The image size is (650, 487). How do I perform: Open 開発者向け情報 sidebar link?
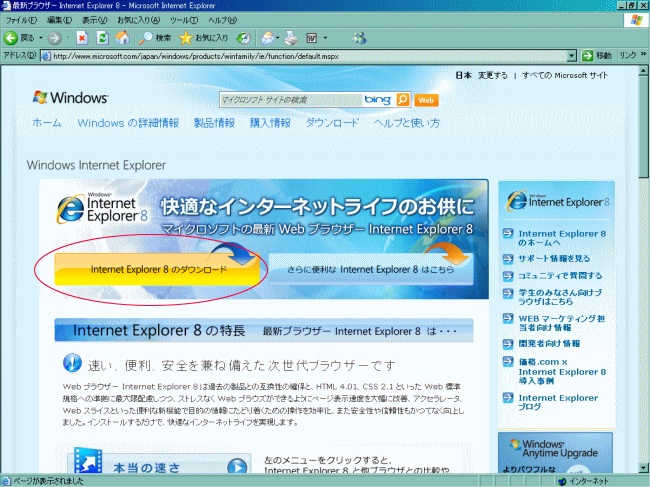pos(549,344)
